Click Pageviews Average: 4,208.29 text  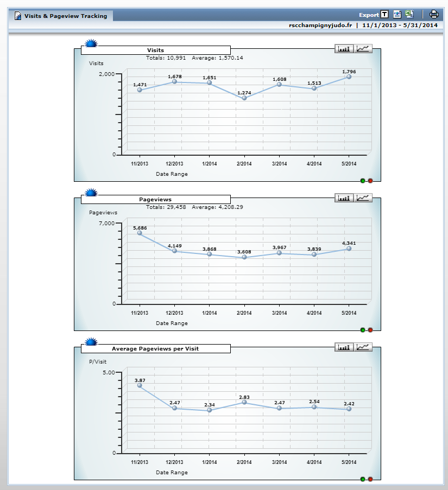217,207
